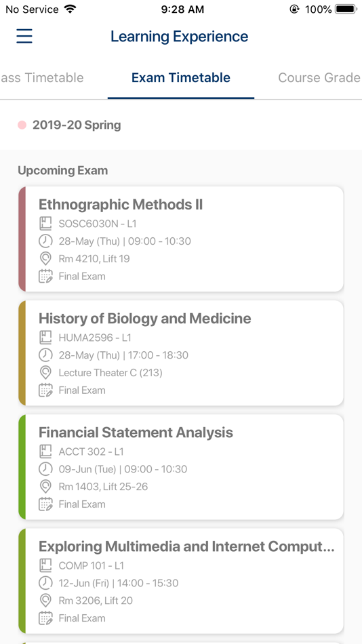Click the clock icon next to 12-Jun (Fri)

pyautogui.click(x=45, y=583)
